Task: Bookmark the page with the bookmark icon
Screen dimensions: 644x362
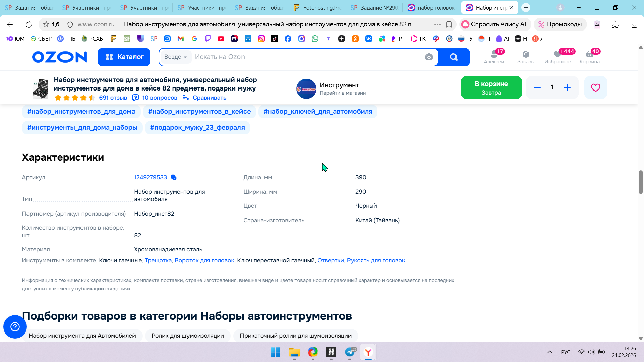Action: coord(449,24)
